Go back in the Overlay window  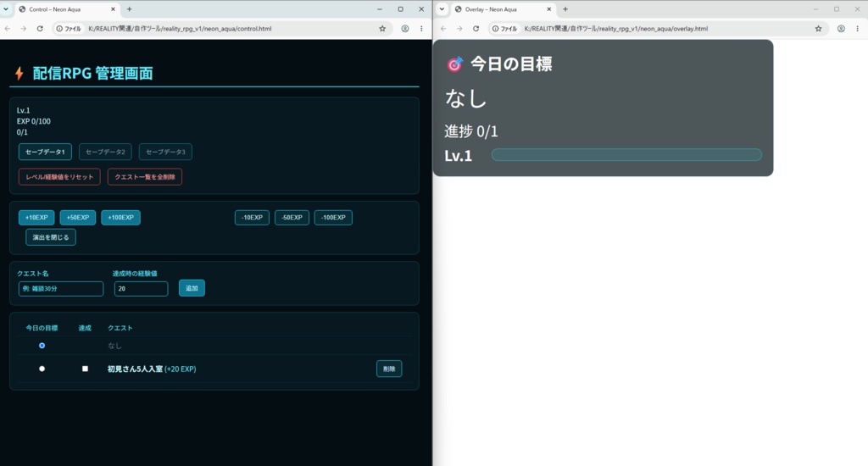coord(443,29)
